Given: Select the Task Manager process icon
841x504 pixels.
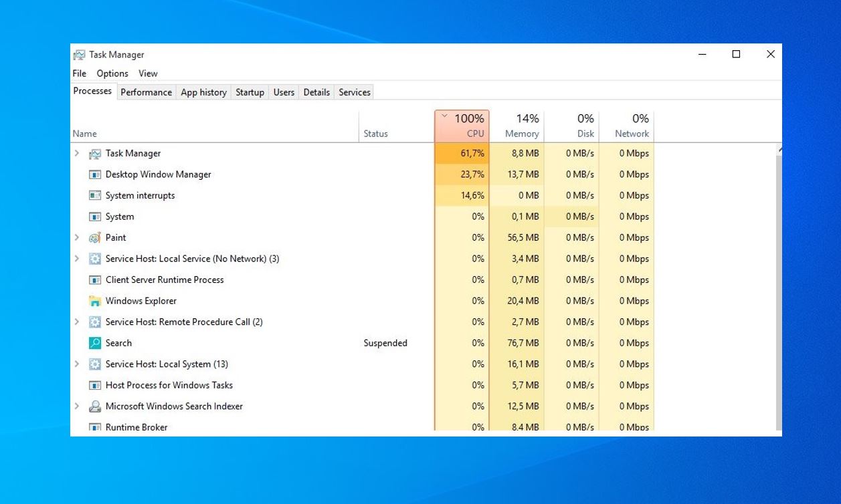Looking at the screenshot, I should [94, 153].
